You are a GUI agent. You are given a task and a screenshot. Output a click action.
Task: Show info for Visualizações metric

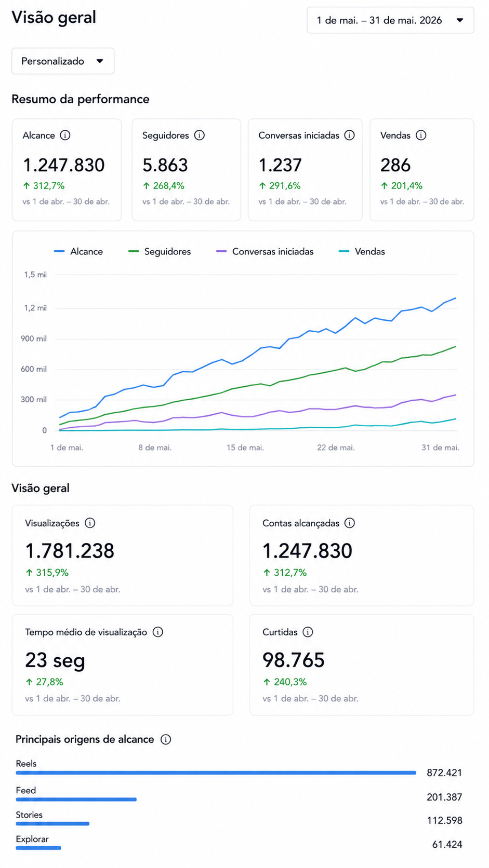(90, 523)
